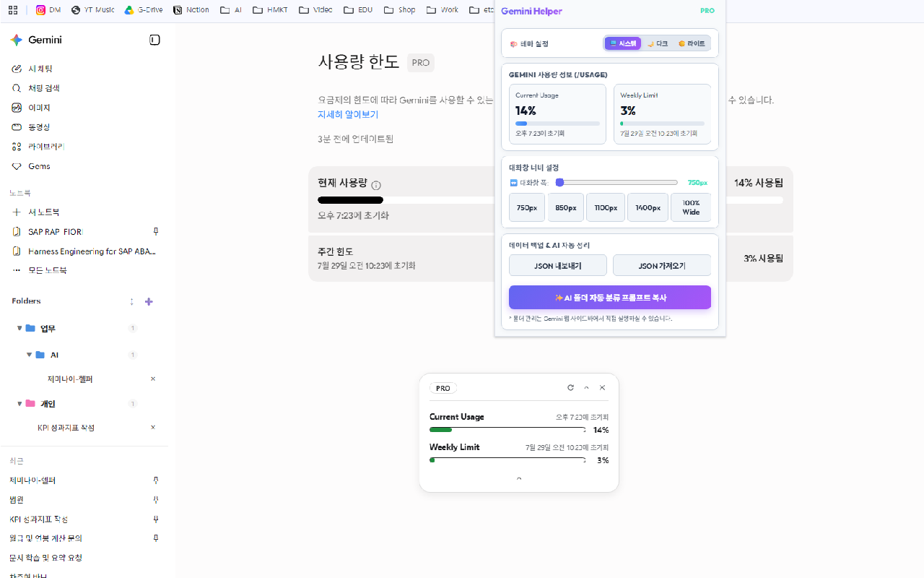
Task: Refresh the floating usage widget
Action: [x=570, y=388]
